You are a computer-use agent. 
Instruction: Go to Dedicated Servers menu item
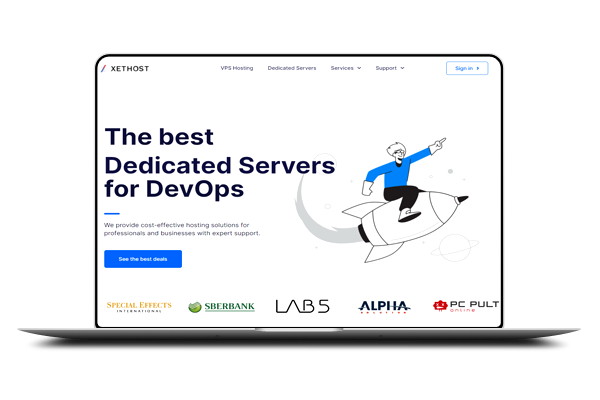coord(292,68)
